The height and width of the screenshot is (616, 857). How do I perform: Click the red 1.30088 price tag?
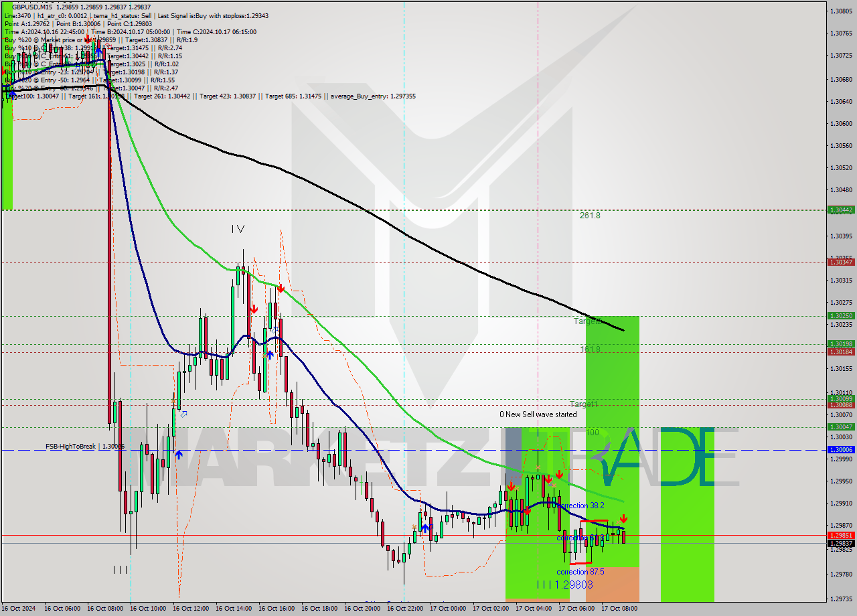click(840, 405)
